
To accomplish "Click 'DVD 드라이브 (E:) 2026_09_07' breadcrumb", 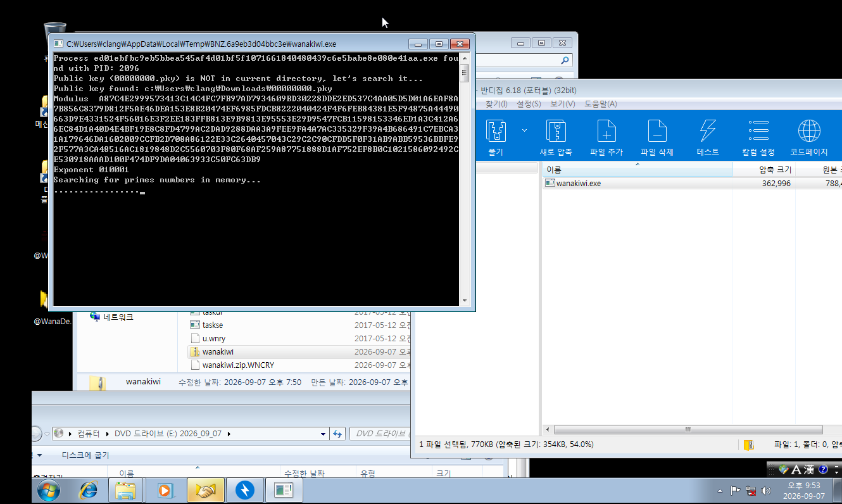I will point(169,434).
